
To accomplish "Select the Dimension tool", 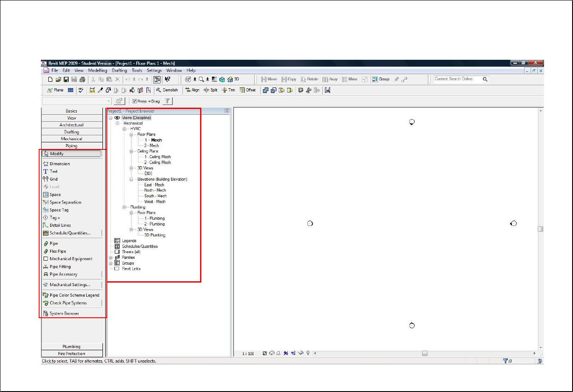I will pos(59,164).
